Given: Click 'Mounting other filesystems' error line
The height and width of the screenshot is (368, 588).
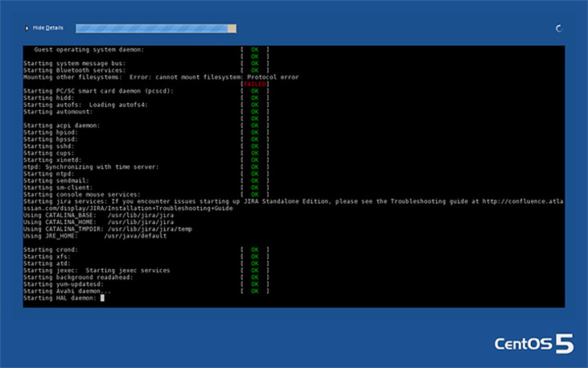Looking at the screenshot, I should pyautogui.click(x=161, y=77).
